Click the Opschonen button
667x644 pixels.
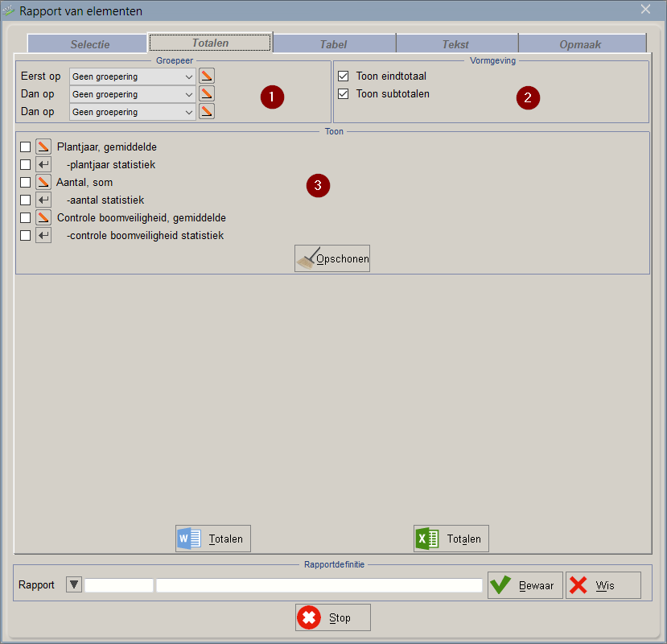pyautogui.click(x=332, y=258)
